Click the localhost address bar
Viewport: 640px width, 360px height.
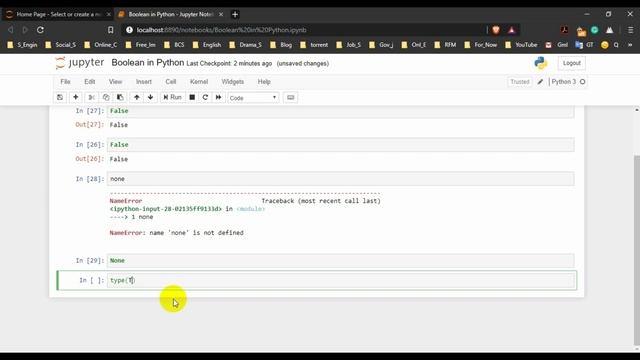coord(302,30)
